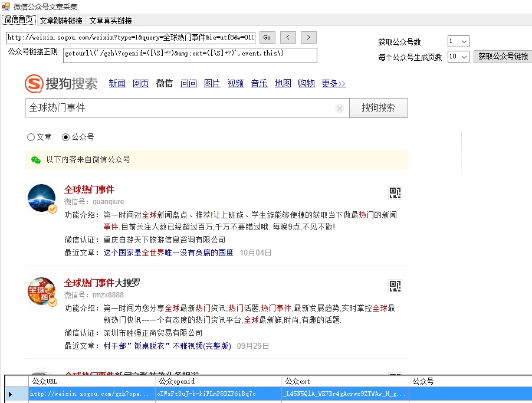The image size is (532, 403).
Task: Open the 新闻 search category
Action: pos(117,83)
